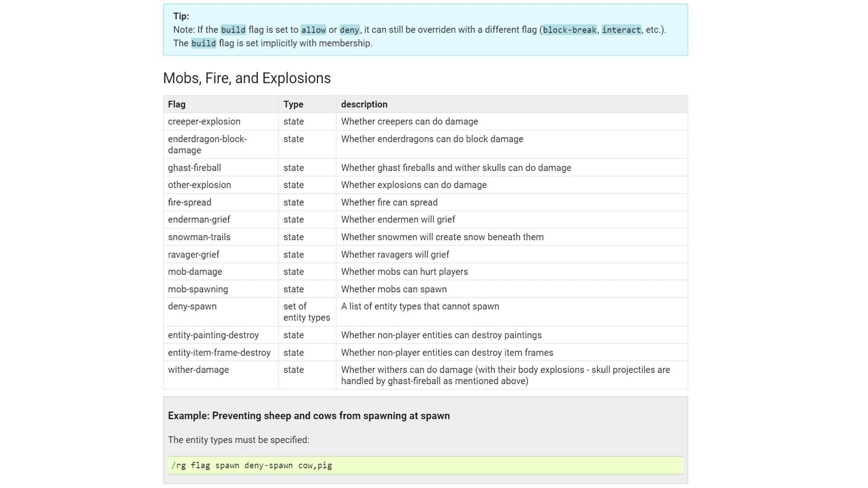Image resolution: width=868 pixels, height=488 pixels.
Task: Click the deny highlighted code term
Action: point(350,30)
